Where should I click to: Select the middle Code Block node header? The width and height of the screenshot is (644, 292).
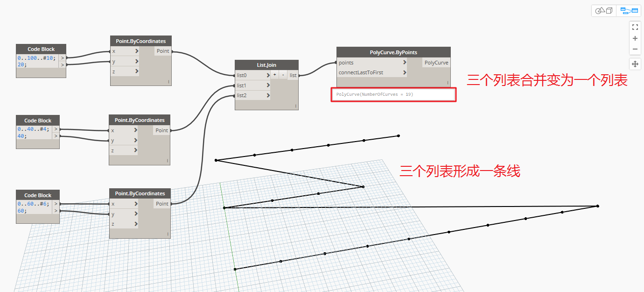[x=38, y=121]
